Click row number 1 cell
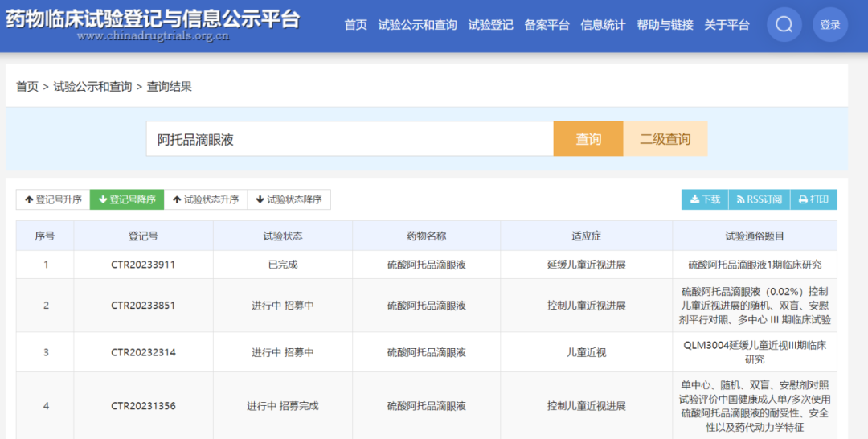Viewport: 868px width, 439px height. 45,265
